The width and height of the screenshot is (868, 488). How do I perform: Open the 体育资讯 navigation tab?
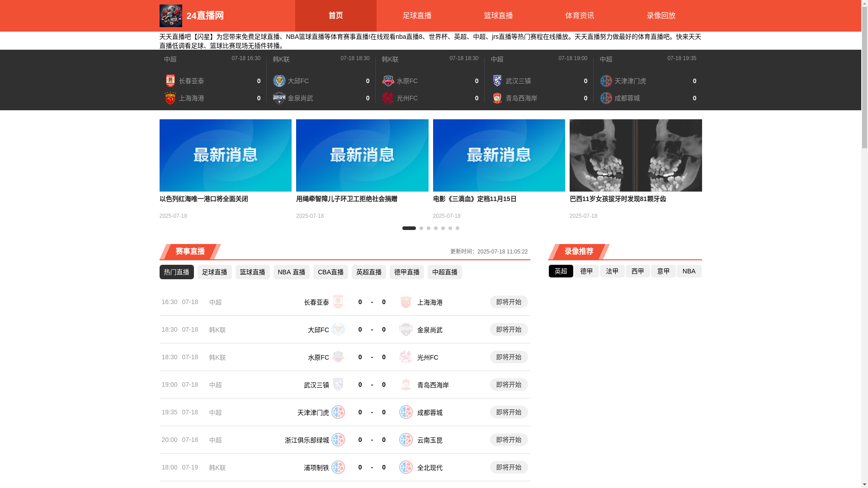tap(580, 16)
